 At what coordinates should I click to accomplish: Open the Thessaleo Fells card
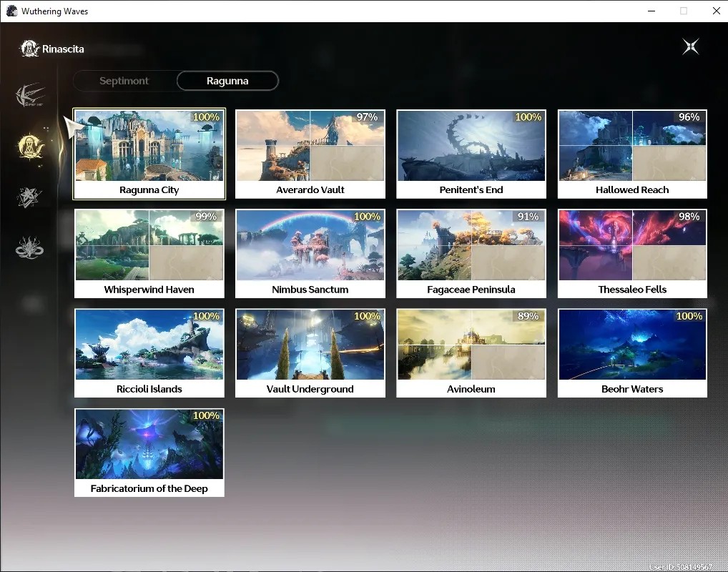[632, 254]
